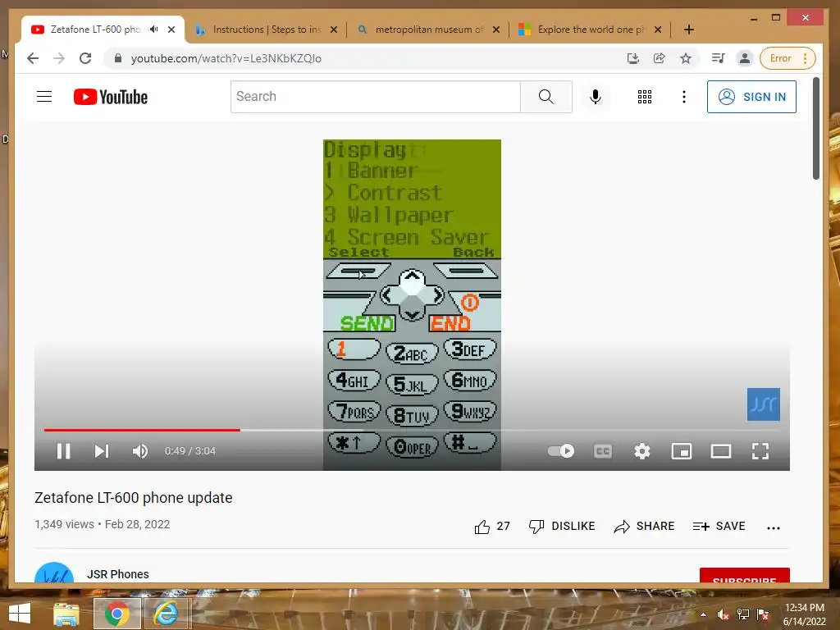Mute tab audio on the Zetafone tab

(x=154, y=30)
